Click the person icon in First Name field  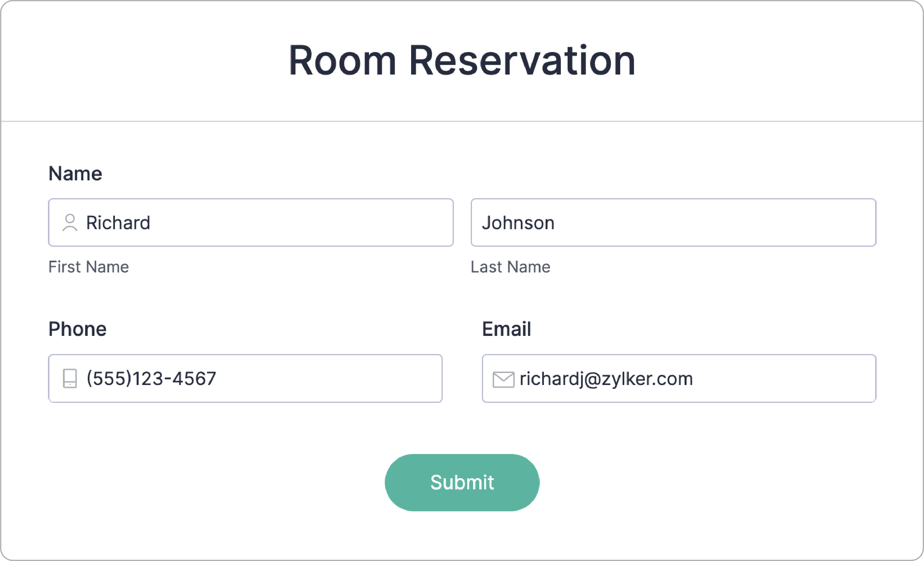click(x=70, y=222)
